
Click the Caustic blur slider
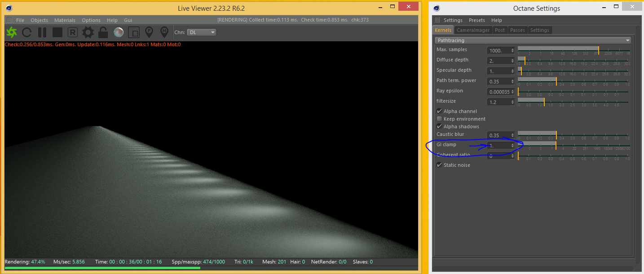tap(573, 135)
